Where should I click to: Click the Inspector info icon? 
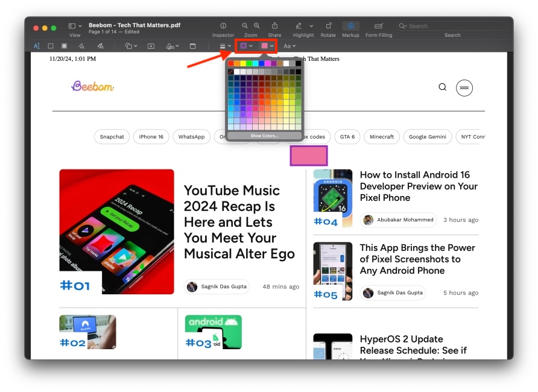click(223, 26)
